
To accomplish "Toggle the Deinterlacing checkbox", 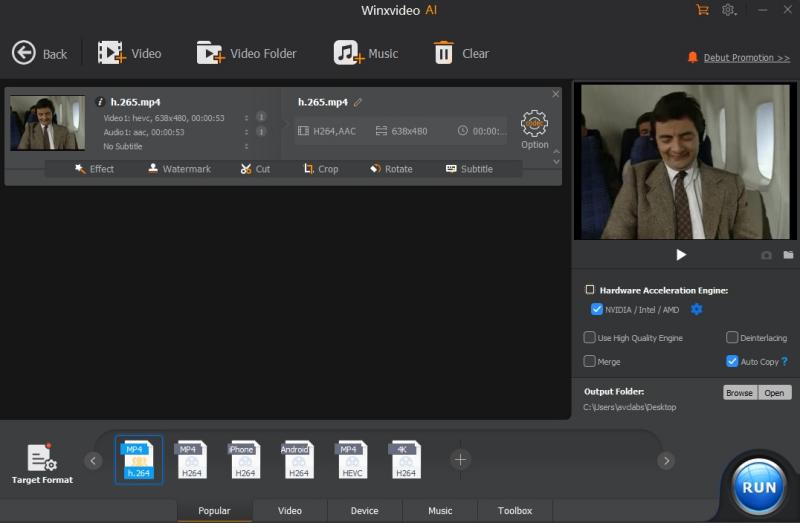I will coord(732,338).
